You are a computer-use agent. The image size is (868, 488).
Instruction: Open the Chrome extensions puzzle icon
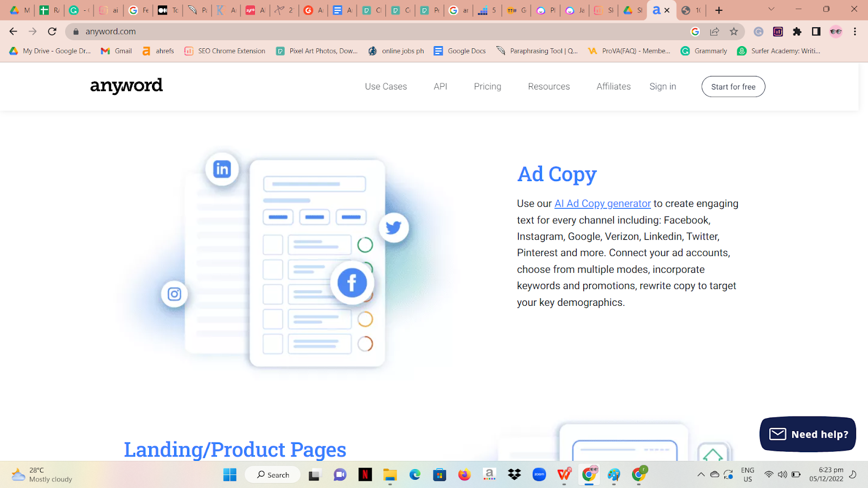click(797, 31)
